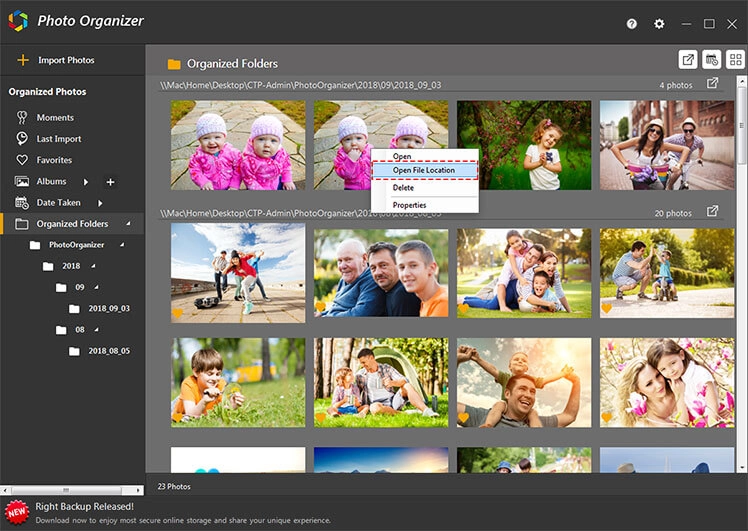Collapse the 09 folder arrow
The height and width of the screenshot is (531, 748).
(96, 287)
